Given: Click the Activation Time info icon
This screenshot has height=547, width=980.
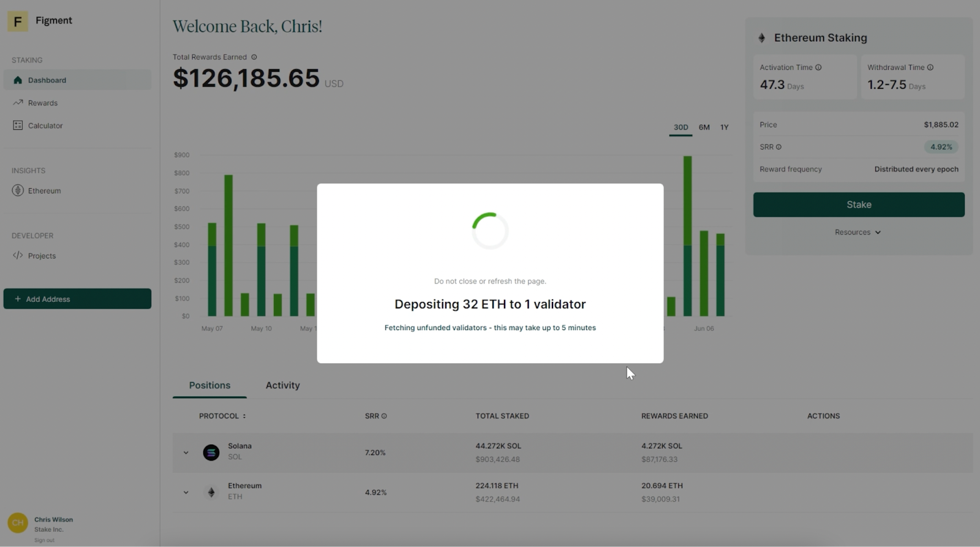Looking at the screenshot, I should click(x=818, y=67).
